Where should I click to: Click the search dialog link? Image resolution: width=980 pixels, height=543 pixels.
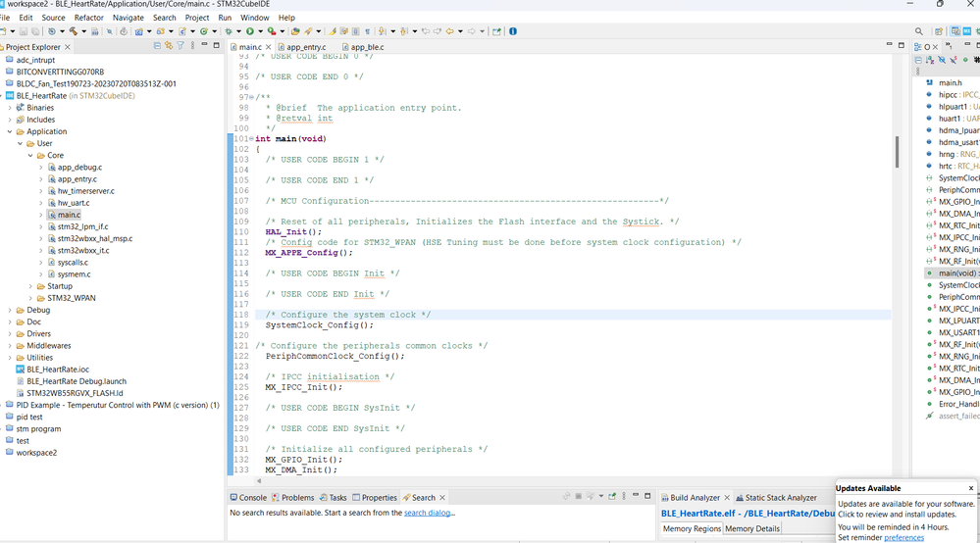point(429,513)
